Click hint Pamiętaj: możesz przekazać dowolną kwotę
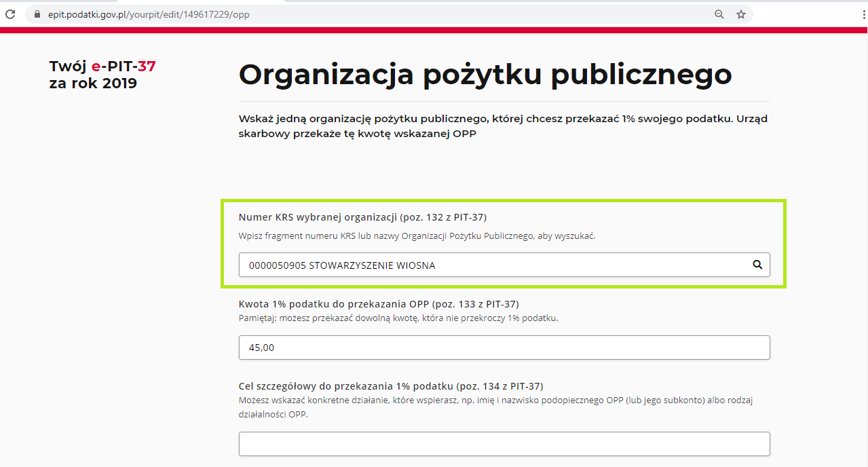Viewport: 868px width, 467px height. pyautogui.click(x=398, y=318)
